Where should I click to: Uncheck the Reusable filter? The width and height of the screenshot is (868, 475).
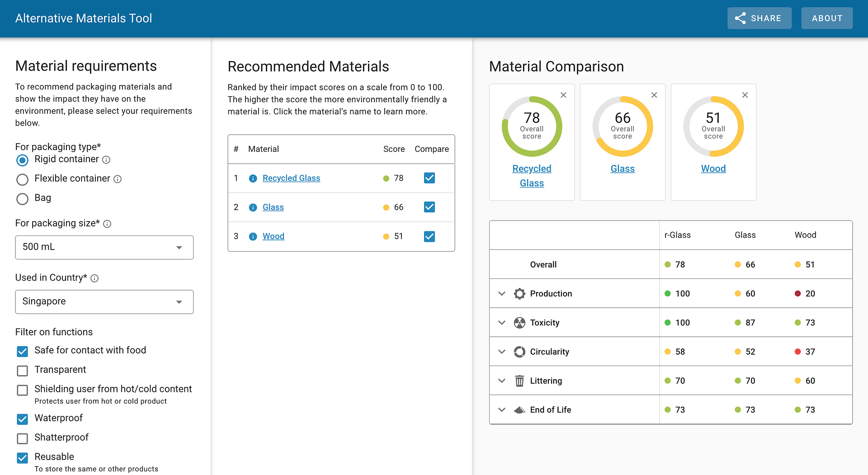click(22, 458)
